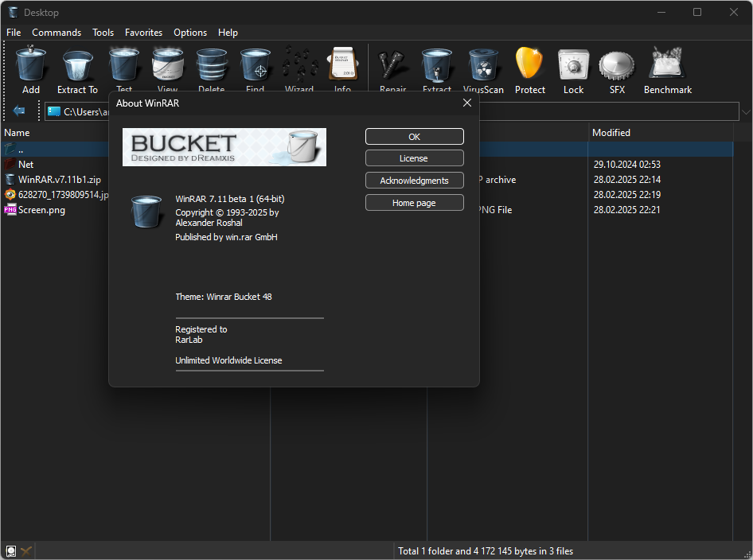Launch the Wizard toolbar icon
This screenshot has height=560, width=753.
coord(299,64)
